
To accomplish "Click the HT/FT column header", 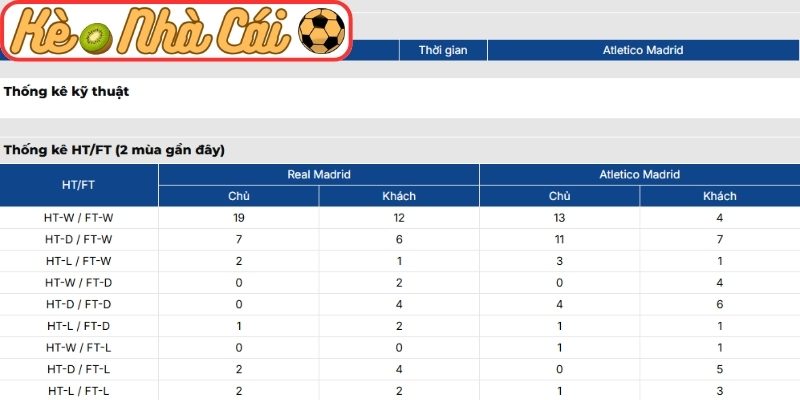I will coord(79,185).
